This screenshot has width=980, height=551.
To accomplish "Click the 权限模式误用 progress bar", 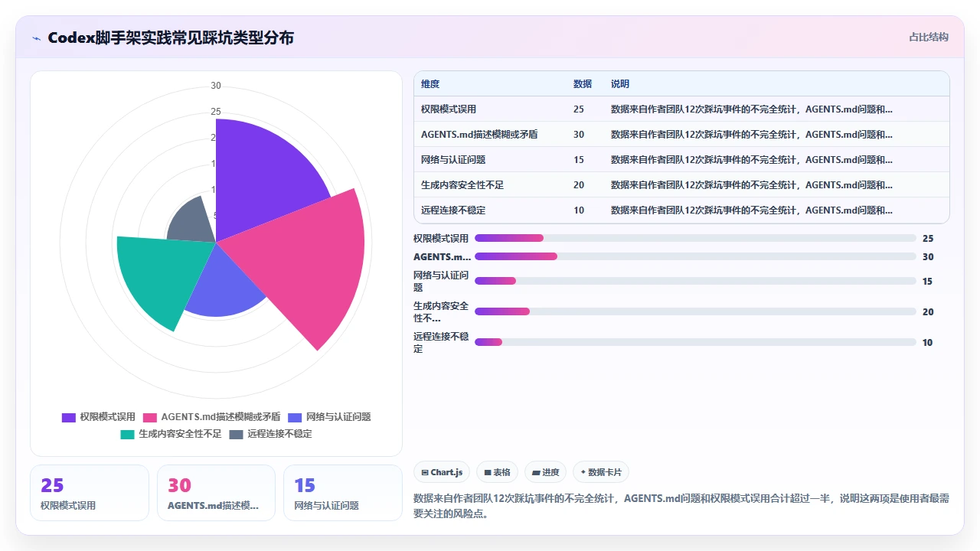I will point(695,238).
